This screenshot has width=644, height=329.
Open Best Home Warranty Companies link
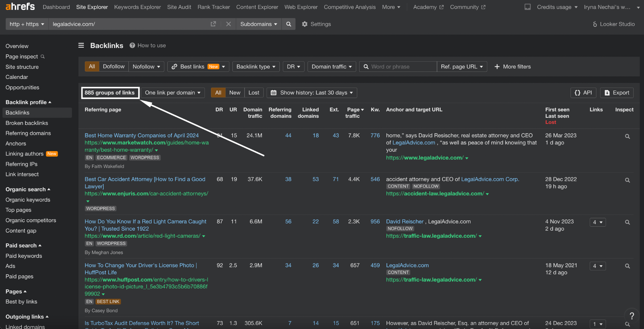pos(142,135)
